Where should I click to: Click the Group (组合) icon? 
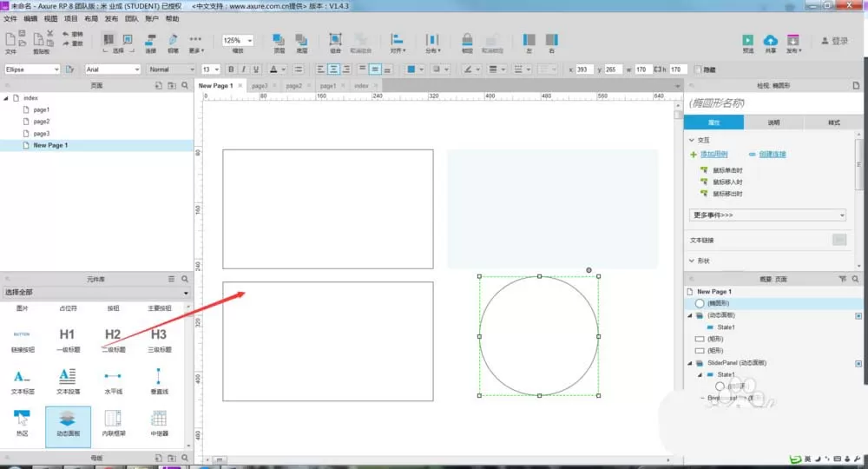pos(335,39)
